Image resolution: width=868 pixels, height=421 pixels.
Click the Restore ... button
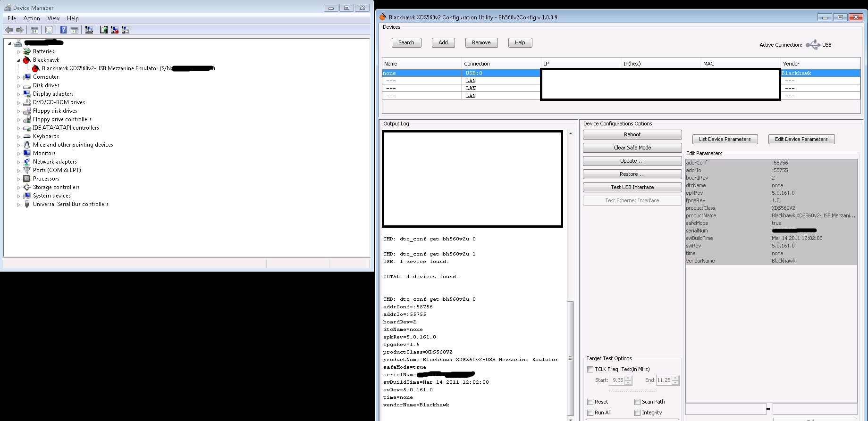pyautogui.click(x=632, y=174)
